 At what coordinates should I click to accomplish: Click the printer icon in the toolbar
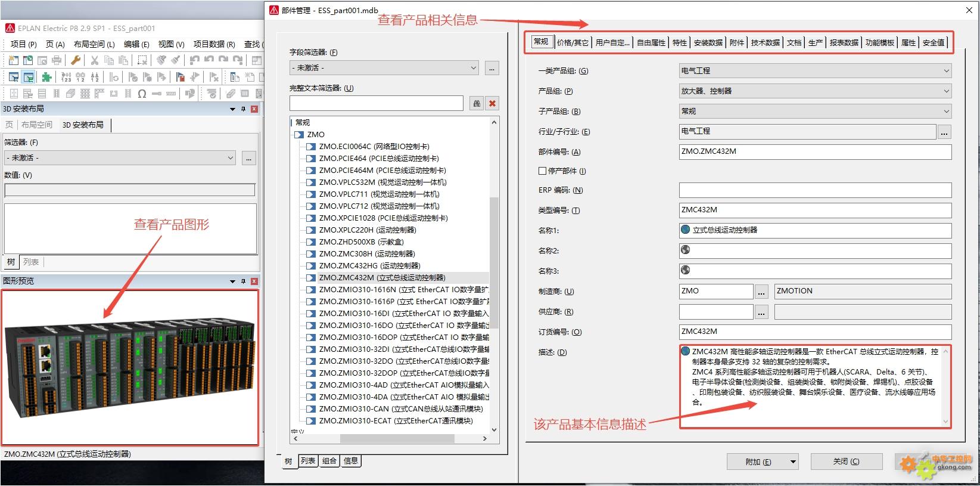click(x=57, y=60)
